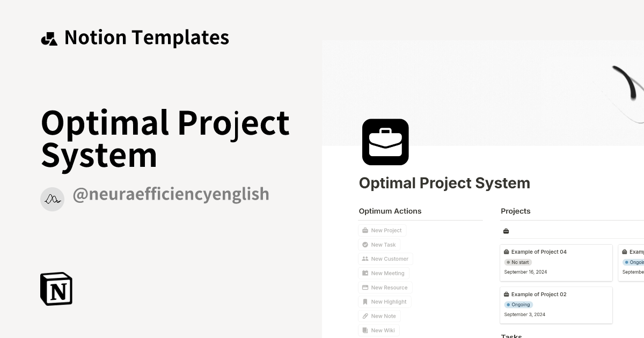
Task: Click the New Wiki button
Action: (x=379, y=330)
